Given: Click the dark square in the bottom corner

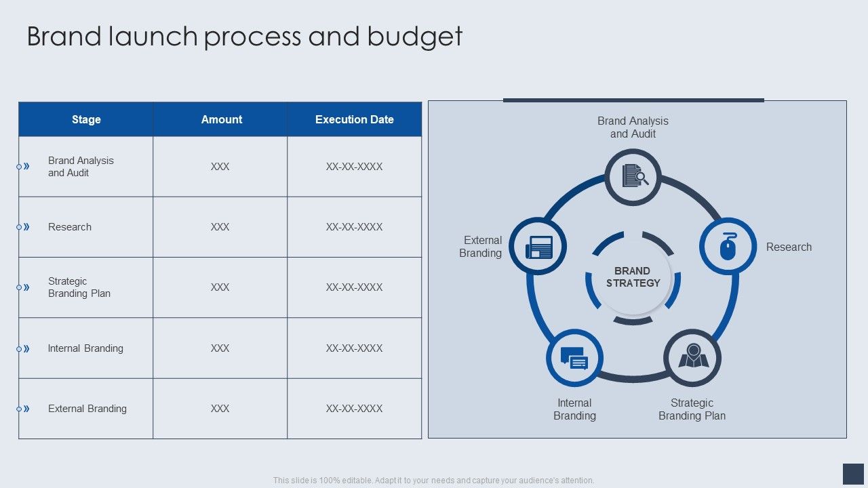Looking at the screenshot, I should 853,474.
